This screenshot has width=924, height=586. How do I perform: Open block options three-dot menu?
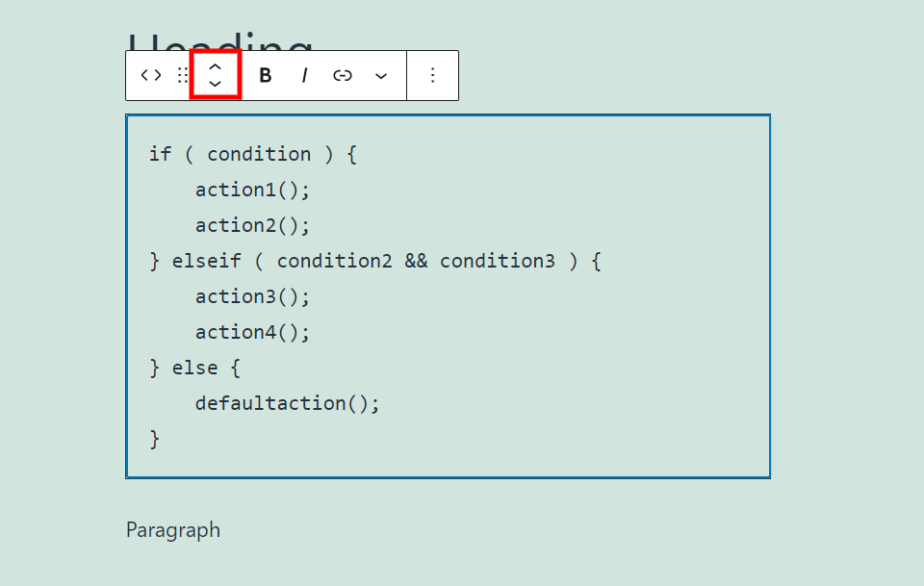(x=432, y=75)
